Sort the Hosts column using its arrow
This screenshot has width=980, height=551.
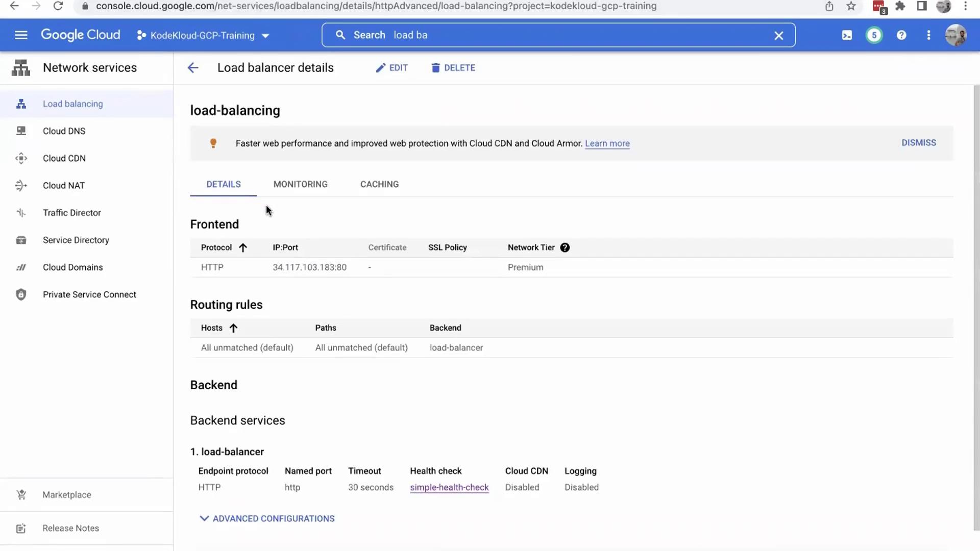click(233, 328)
